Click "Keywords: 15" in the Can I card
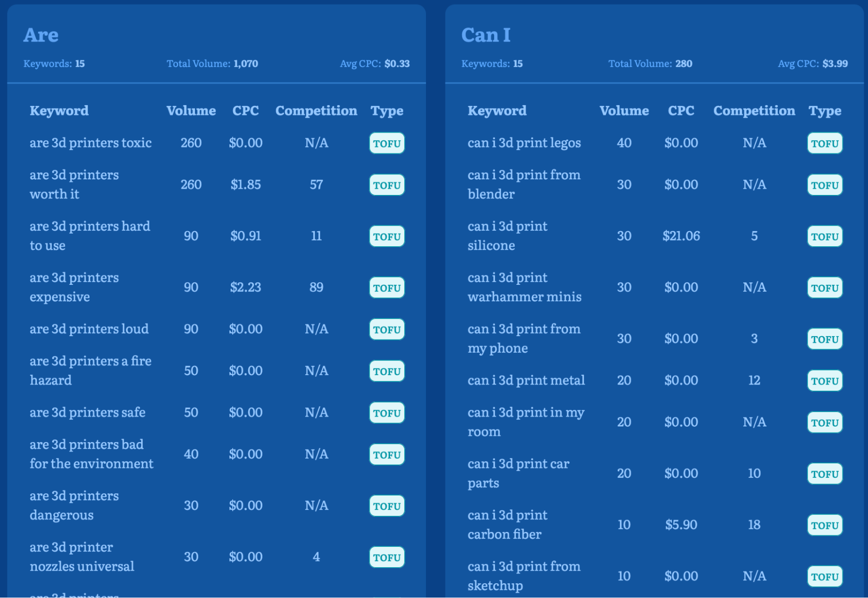Viewport: 868px width, 598px height. (492, 63)
